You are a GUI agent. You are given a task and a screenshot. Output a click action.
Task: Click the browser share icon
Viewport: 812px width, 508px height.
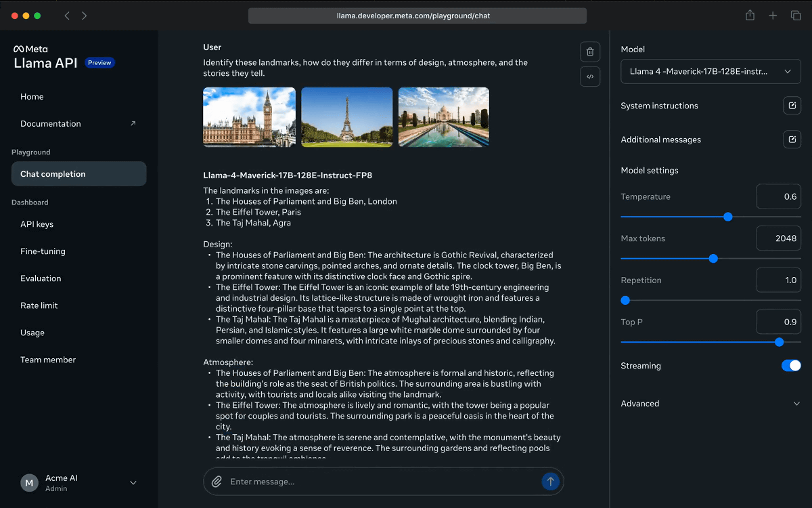pyautogui.click(x=750, y=15)
